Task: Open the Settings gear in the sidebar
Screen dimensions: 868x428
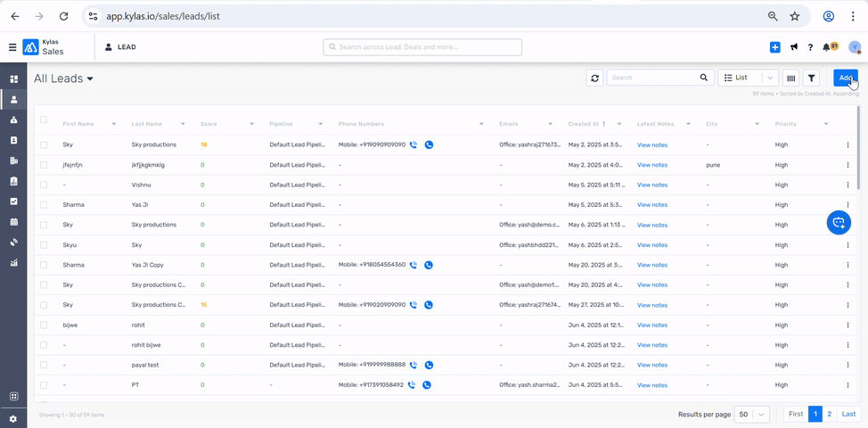Action: pos(14,419)
